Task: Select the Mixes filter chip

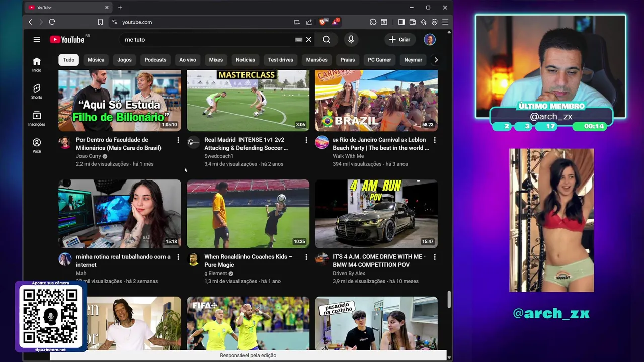Action: click(x=216, y=60)
